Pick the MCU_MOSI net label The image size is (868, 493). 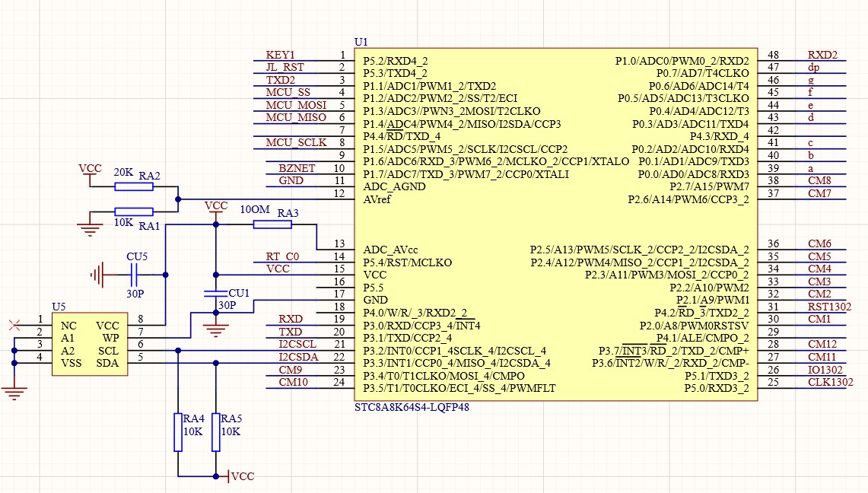point(296,105)
